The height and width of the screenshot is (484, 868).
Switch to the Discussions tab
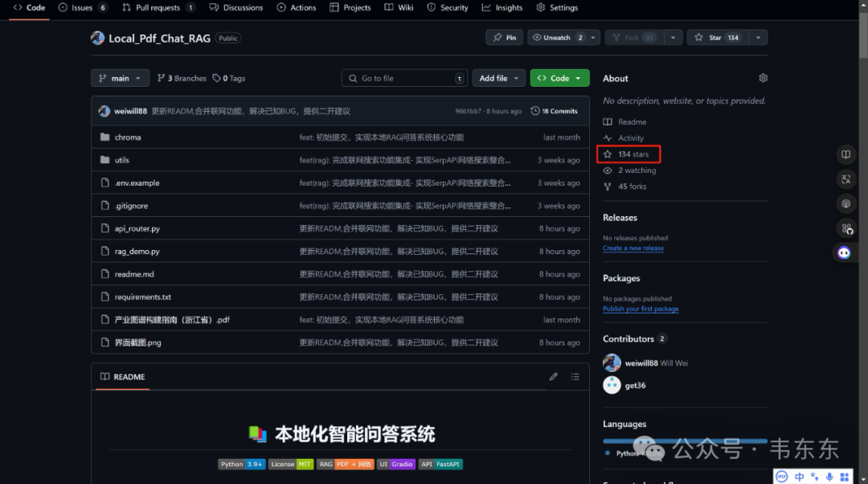click(236, 8)
